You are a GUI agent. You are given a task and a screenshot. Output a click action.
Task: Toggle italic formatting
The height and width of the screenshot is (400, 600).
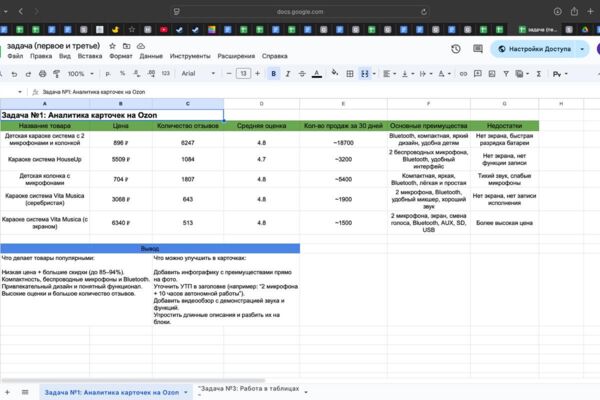point(288,73)
